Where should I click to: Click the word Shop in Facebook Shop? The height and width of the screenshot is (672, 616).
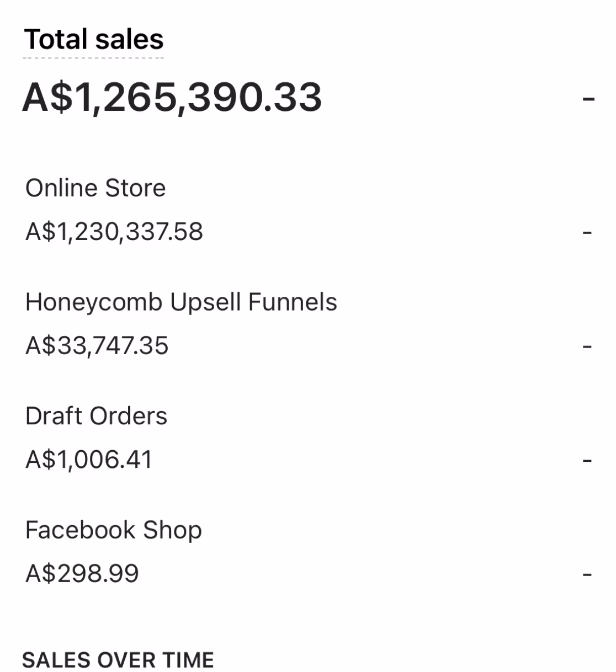point(173,530)
